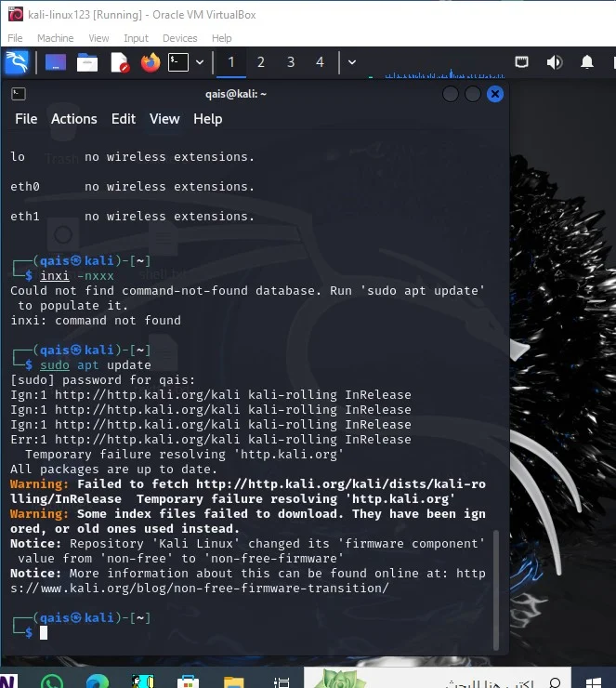This screenshot has height=688, width=616.
Task: Open VirtualBox Input menu
Action: point(136,38)
